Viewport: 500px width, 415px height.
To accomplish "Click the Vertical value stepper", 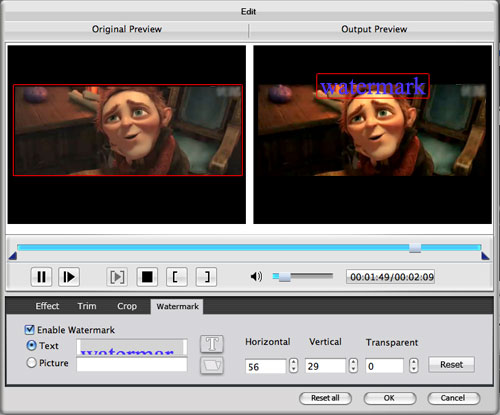I will pyautogui.click(x=353, y=365).
